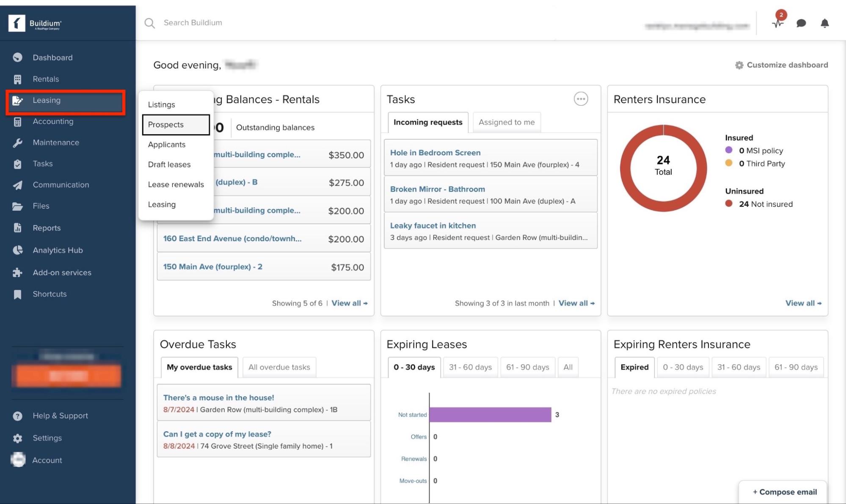The height and width of the screenshot is (504, 846).
Task: Click the activity pulse icon with badge
Action: pyautogui.click(x=778, y=23)
